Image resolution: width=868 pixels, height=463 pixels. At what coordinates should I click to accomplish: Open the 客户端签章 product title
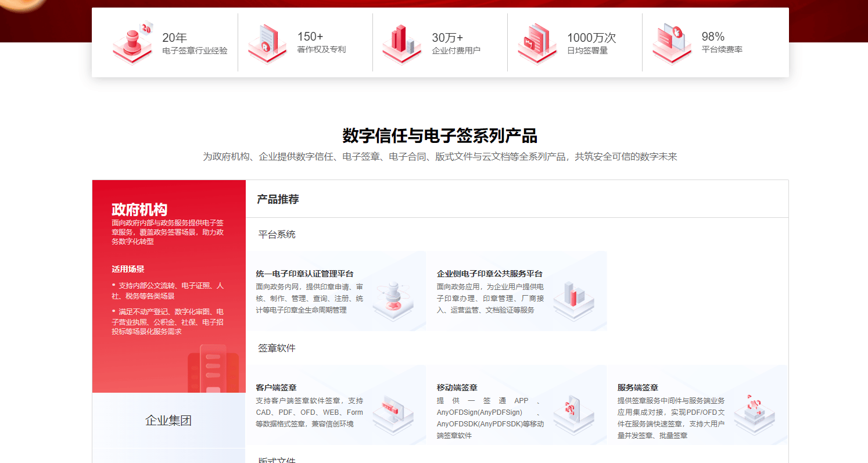pos(276,387)
